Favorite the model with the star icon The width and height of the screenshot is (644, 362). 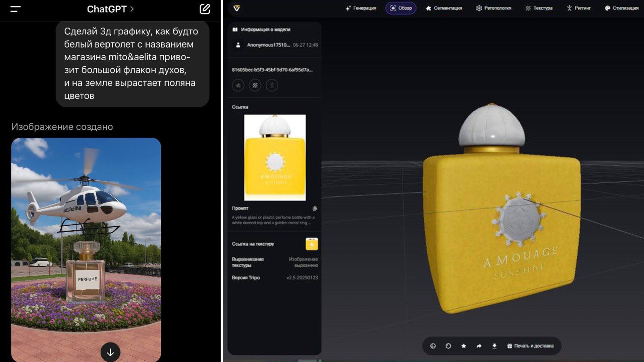tap(464, 346)
